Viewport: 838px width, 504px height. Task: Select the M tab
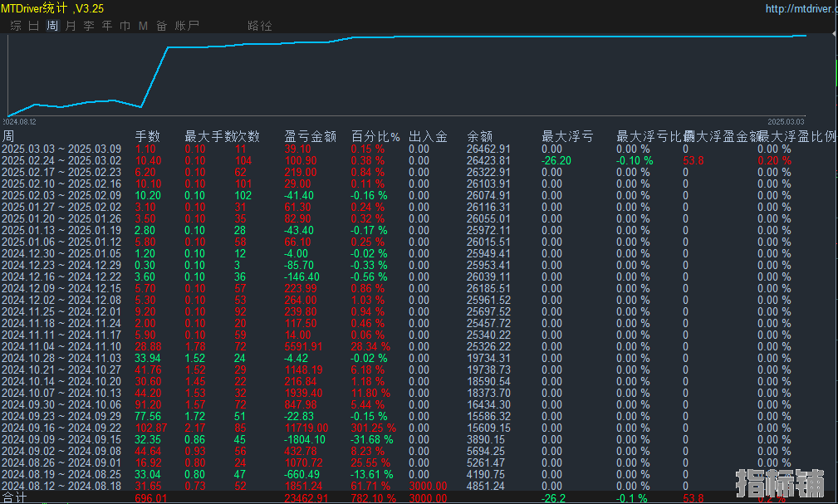tap(143, 26)
